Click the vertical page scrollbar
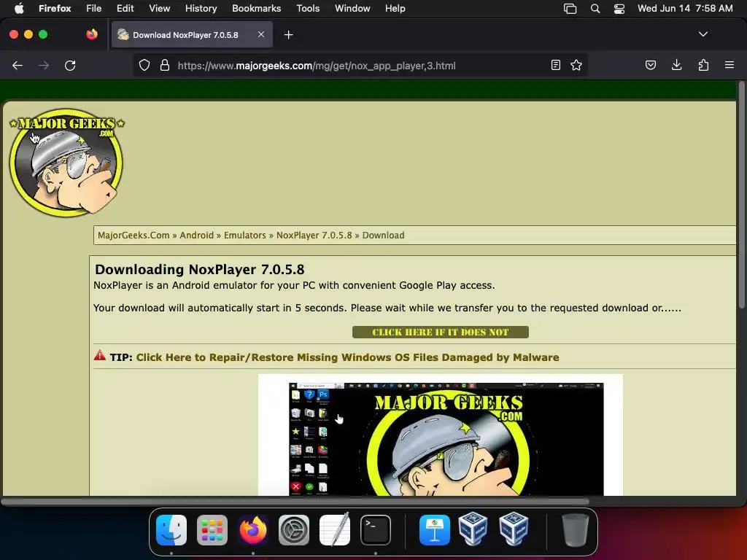Viewport: 747px width, 560px height. [741, 196]
